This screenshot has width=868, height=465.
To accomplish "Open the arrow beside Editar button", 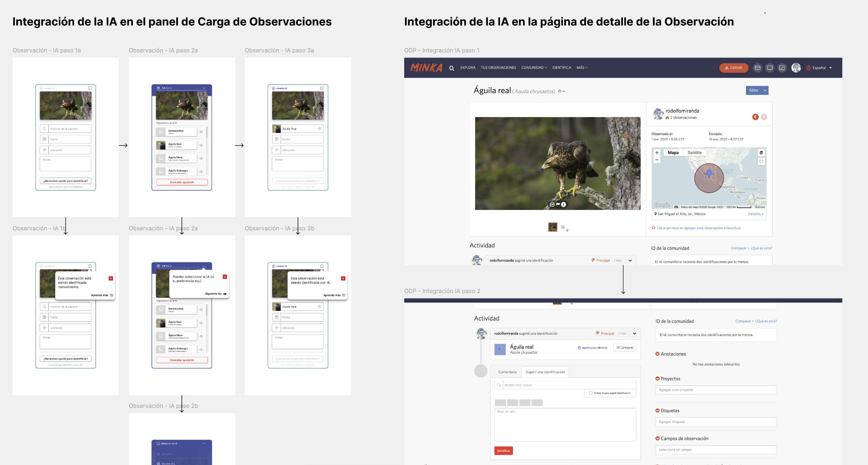I will (x=765, y=90).
